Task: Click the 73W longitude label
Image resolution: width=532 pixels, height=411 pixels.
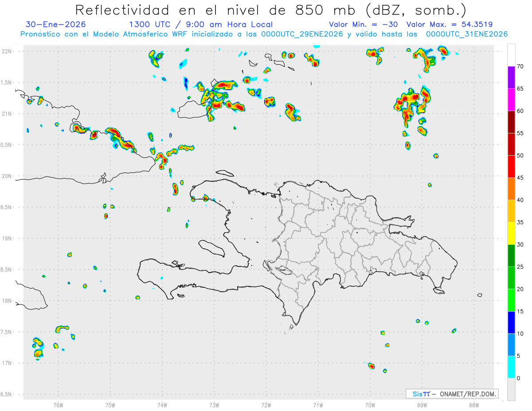Action: pos(214,405)
